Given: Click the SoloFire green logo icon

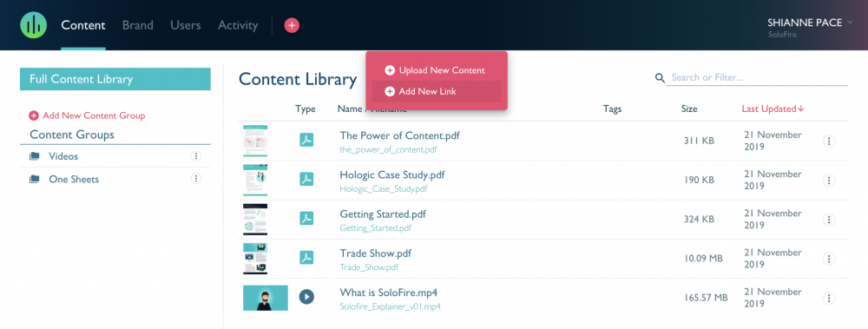Looking at the screenshot, I should click(33, 25).
